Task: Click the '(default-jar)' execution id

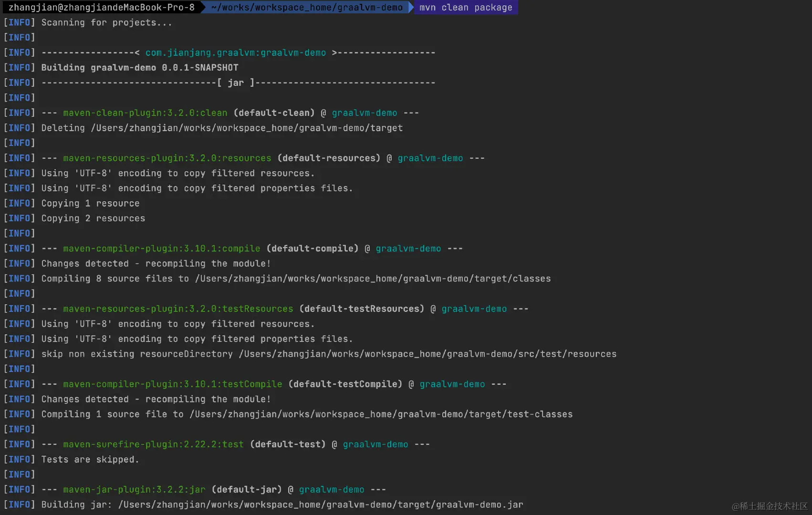Action: tap(247, 490)
